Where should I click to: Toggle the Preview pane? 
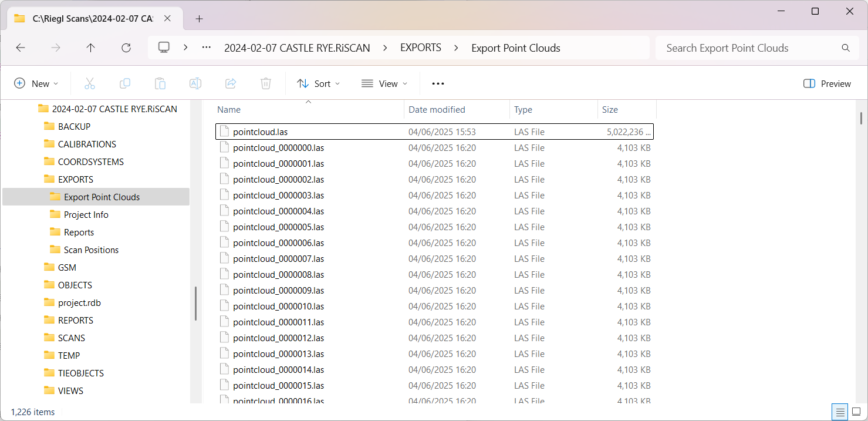827,83
